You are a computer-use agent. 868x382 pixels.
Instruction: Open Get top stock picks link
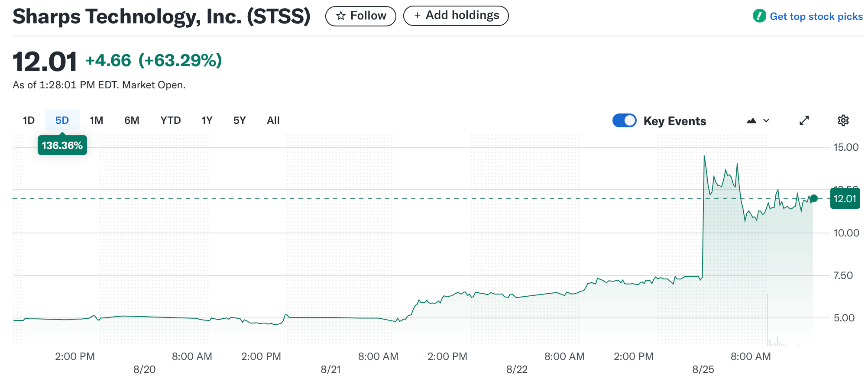tap(816, 16)
